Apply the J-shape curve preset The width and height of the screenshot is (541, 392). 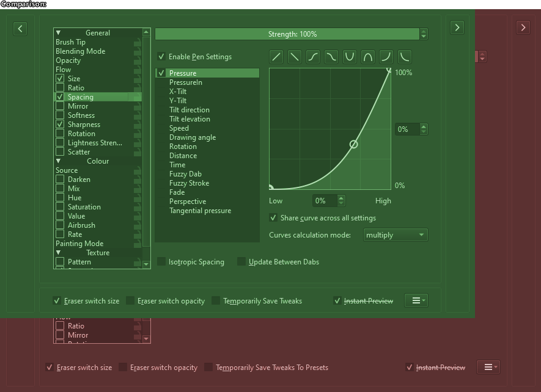point(386,57)
